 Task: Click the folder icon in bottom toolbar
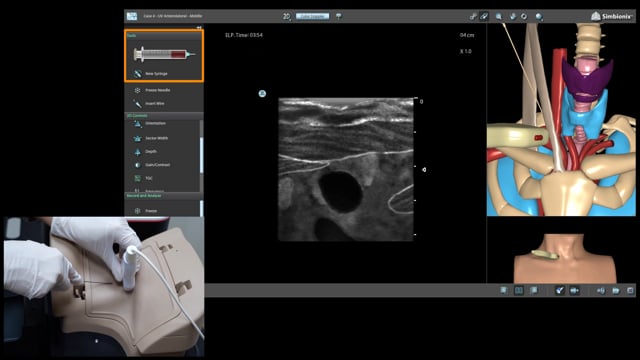(616, 290)
